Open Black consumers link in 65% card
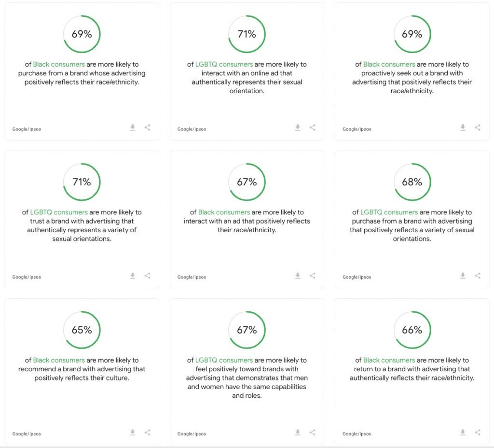Viewport: 494px width, 448px height. [x=59, y=360]
